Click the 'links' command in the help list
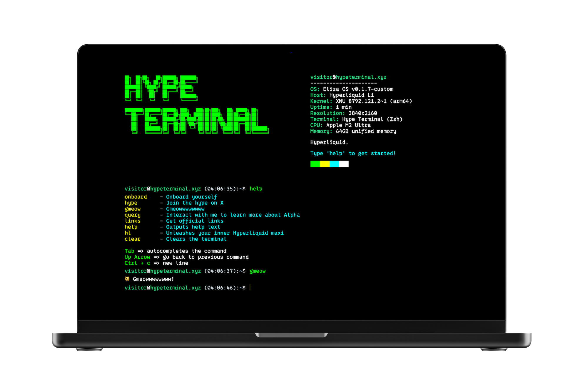 (x=133, y=221)
